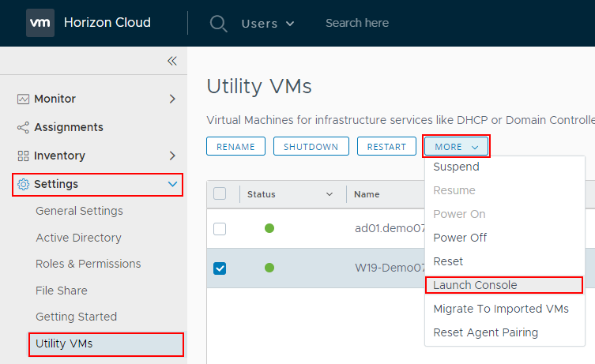This screenshot has width=595, height=364.
Task: Select Launch Console from the menu
Action: pyautogui.click(x=475, y=285)
